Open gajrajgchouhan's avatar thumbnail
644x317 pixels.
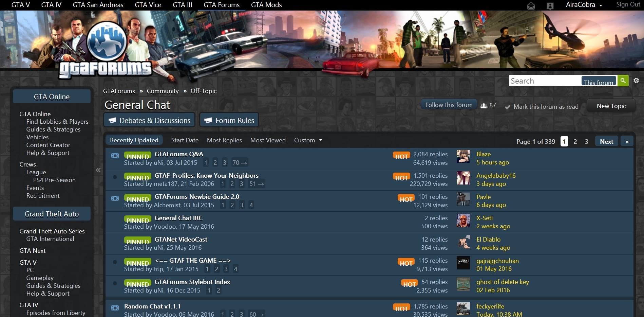(x=463, y=263)
